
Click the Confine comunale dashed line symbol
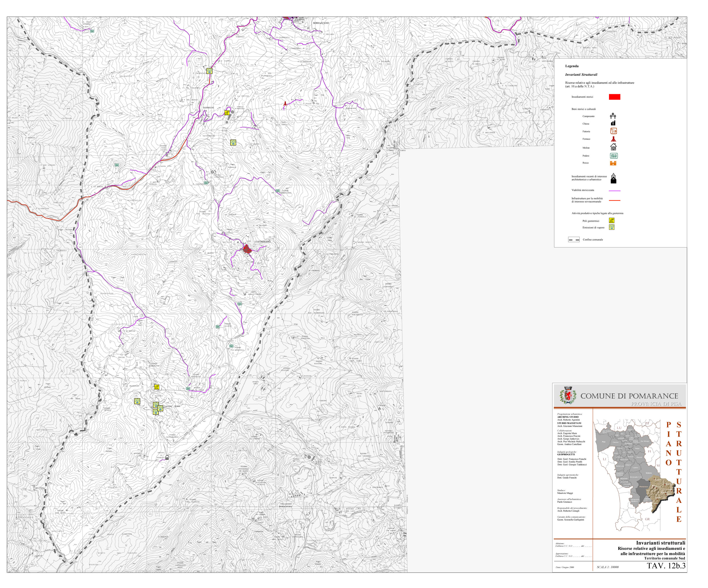click(574, 240)
